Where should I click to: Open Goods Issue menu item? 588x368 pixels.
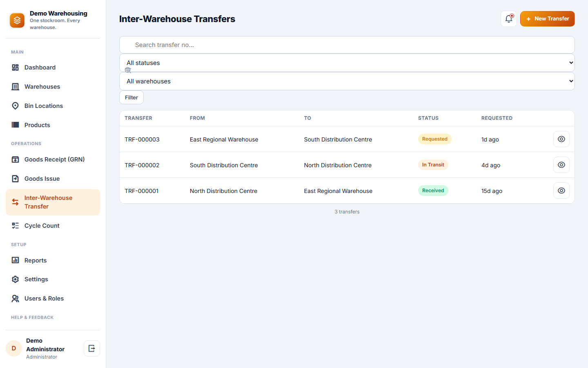[x=53, y=179]
